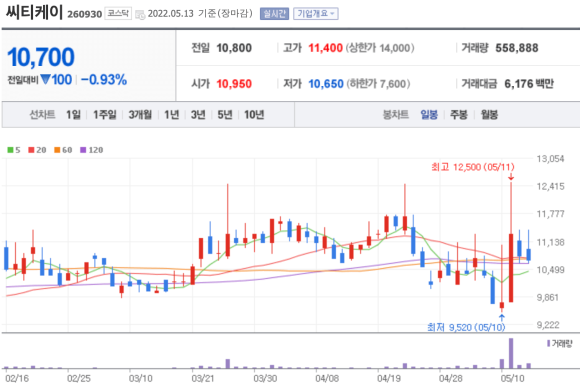The height and width of the screenshot is (390, 580).
Task: Click the current price 10,700
Action: (x=41, y=57)
